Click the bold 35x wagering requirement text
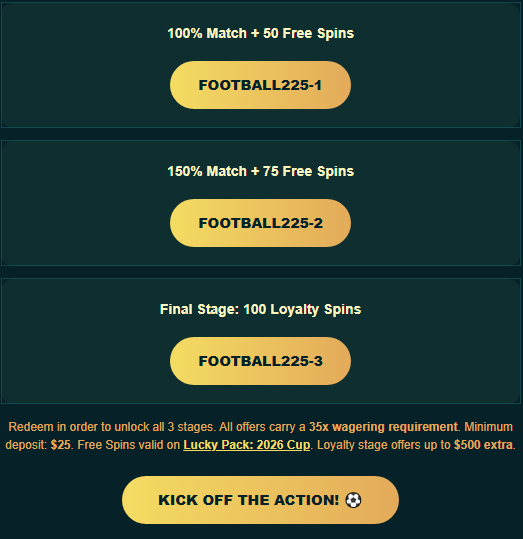 (383, 427)
